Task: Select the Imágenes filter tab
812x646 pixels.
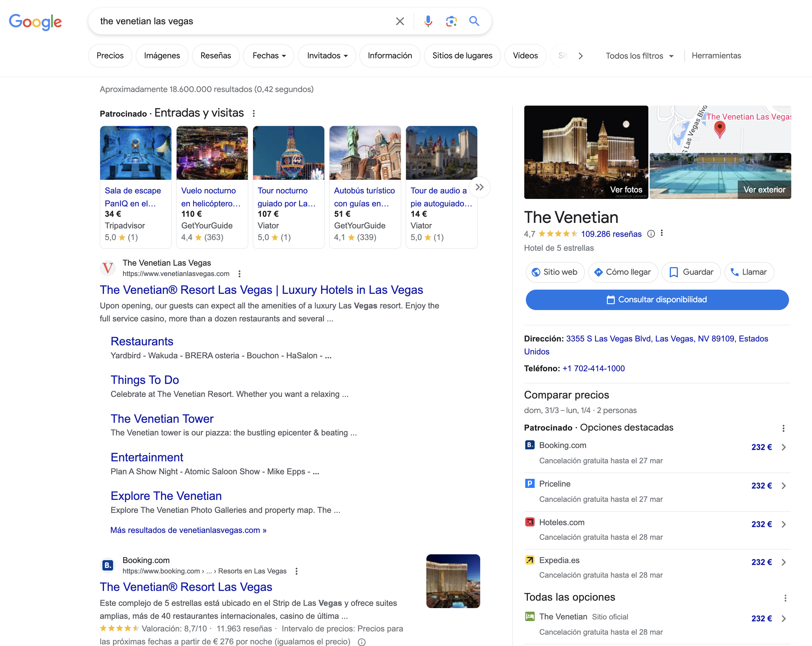Action: (162, 56)
